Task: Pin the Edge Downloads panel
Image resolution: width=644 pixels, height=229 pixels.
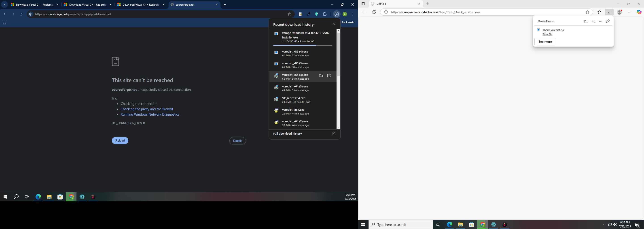Action: point(608,21)
